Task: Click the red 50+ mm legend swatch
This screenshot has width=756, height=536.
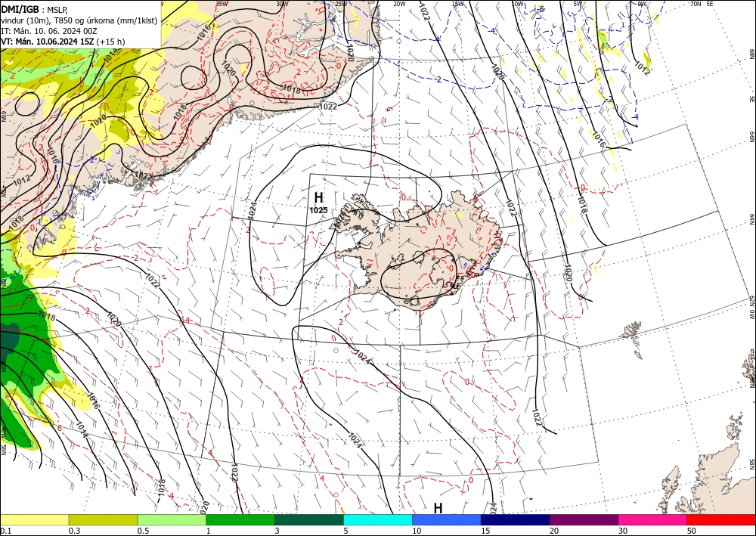Action: pos(721,519)
